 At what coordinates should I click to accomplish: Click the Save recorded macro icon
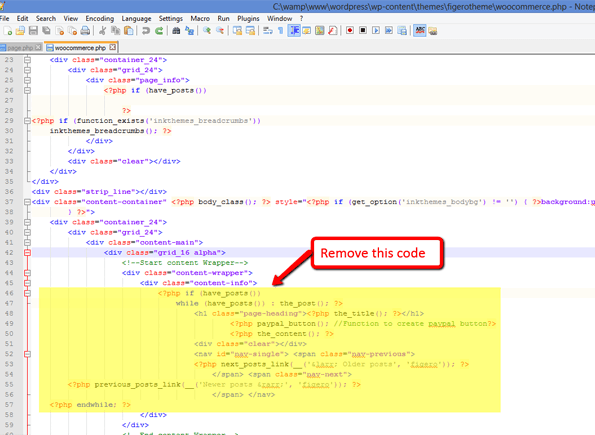coord(402,31)
